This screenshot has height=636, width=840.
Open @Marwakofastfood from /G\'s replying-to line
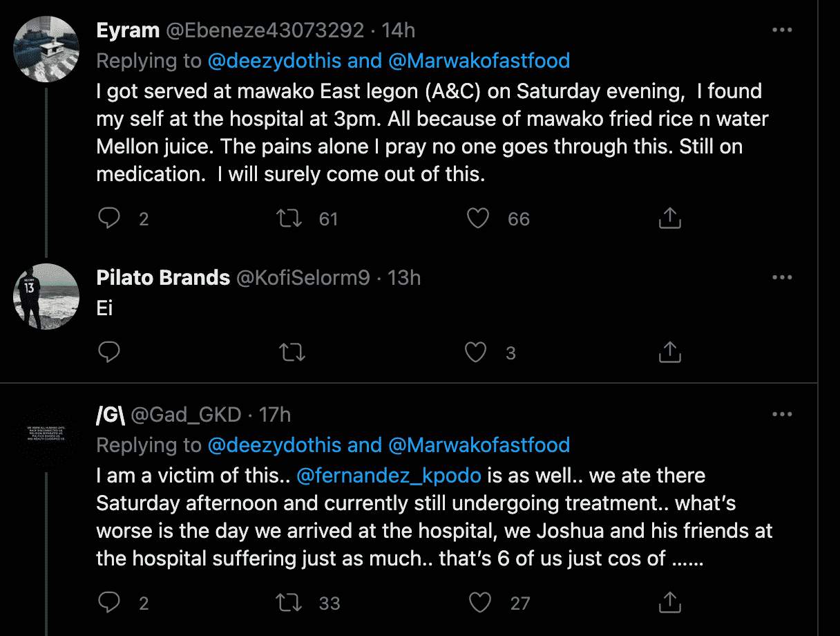pos(481,445)
